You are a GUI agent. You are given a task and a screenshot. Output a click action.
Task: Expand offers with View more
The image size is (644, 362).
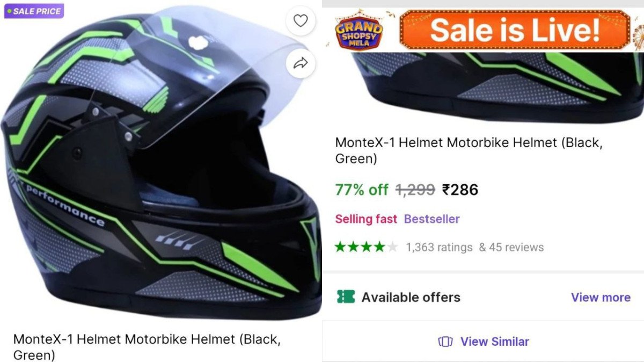(x=601, y=297)
